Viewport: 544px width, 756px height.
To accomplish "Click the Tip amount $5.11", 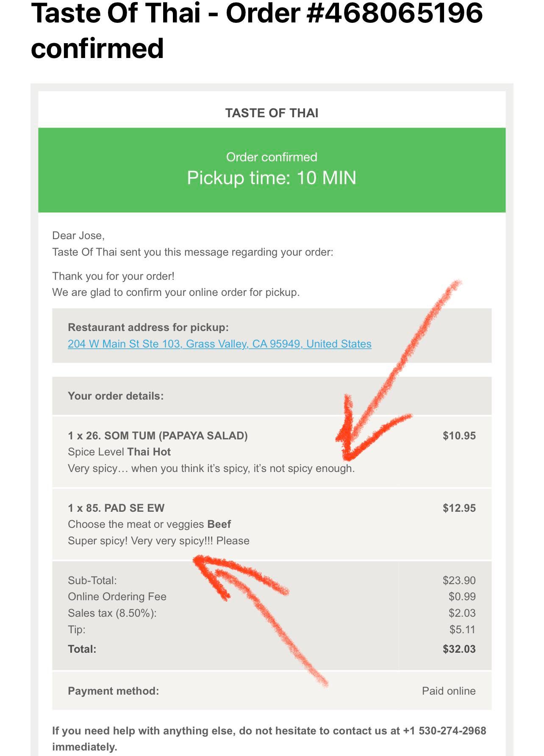I will pos(462,629).
